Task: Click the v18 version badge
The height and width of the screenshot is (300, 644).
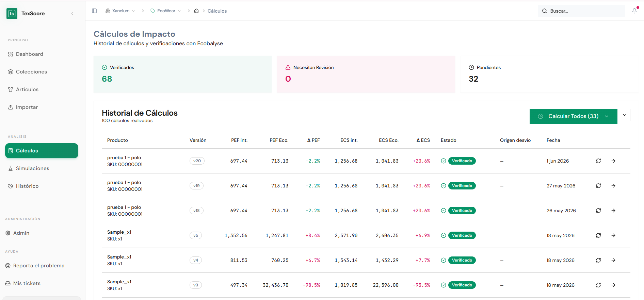Action: pyautogui.click(x=196, y=211)
